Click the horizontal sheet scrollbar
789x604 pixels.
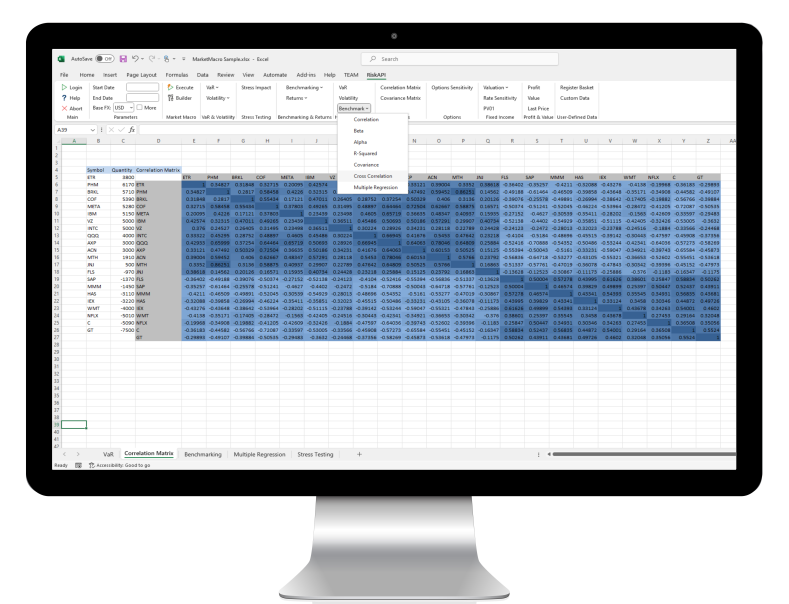point(644,454)
